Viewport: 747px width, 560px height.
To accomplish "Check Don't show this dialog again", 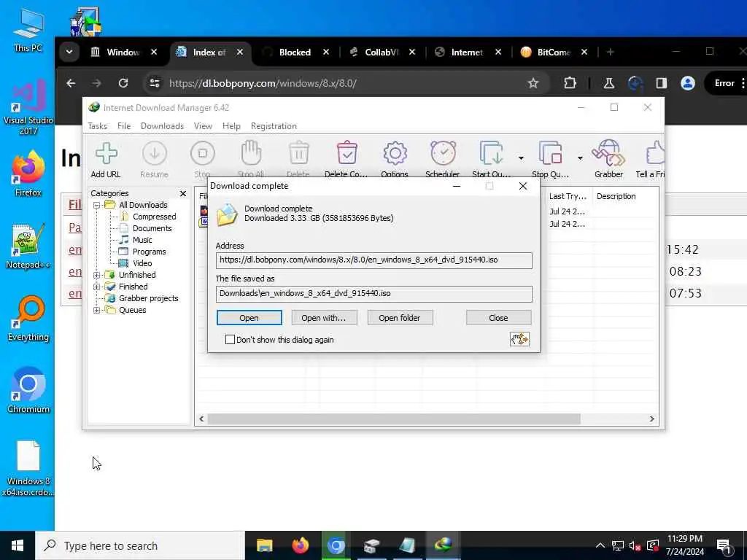I will click(230, 340).
